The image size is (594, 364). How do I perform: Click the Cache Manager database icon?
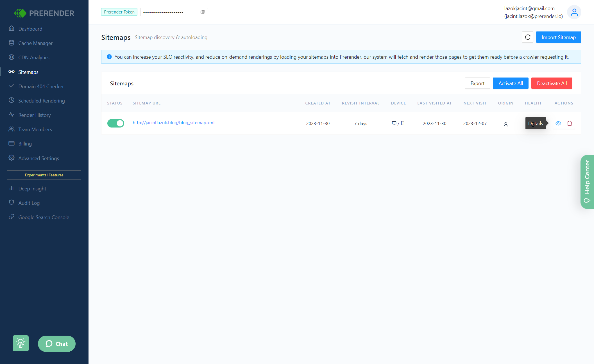coord(12,43)
